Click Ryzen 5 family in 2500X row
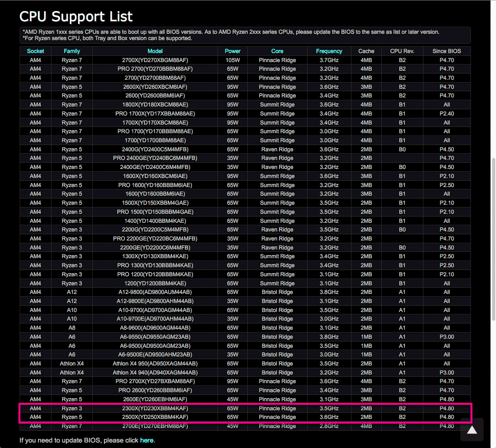This screenshot has height=448, width=496. click(x=72, y=417)
